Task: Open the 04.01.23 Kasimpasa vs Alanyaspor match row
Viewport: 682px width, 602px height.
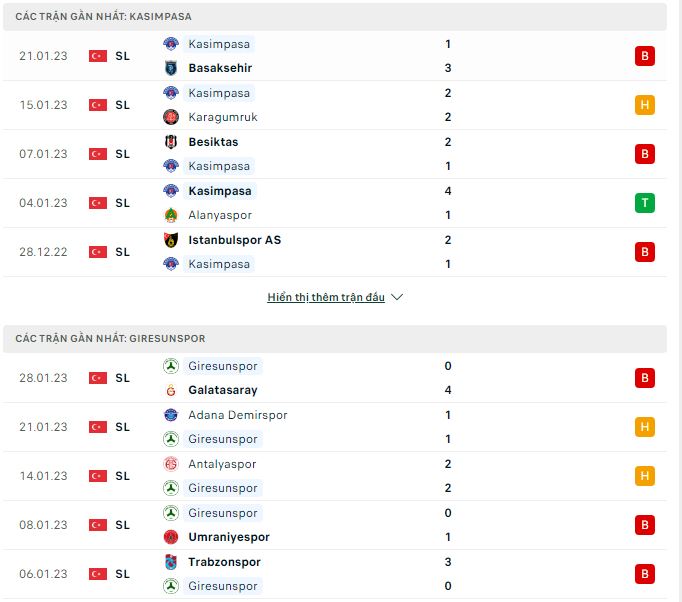Action: pyautogui.click(x=335, y=203)
